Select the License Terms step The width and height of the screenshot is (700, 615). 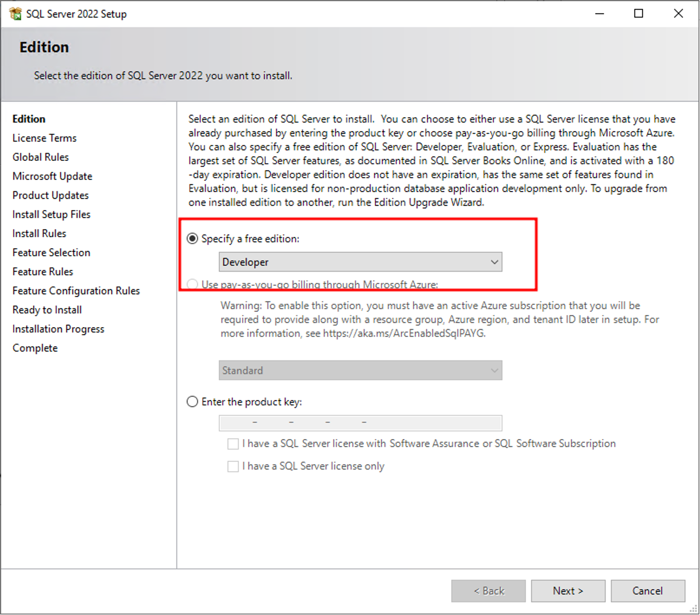(x=44, y=138)
